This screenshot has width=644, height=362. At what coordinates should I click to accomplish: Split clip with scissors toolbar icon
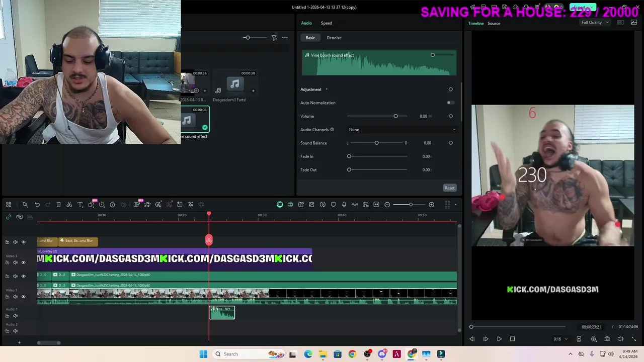click(69, 205)
